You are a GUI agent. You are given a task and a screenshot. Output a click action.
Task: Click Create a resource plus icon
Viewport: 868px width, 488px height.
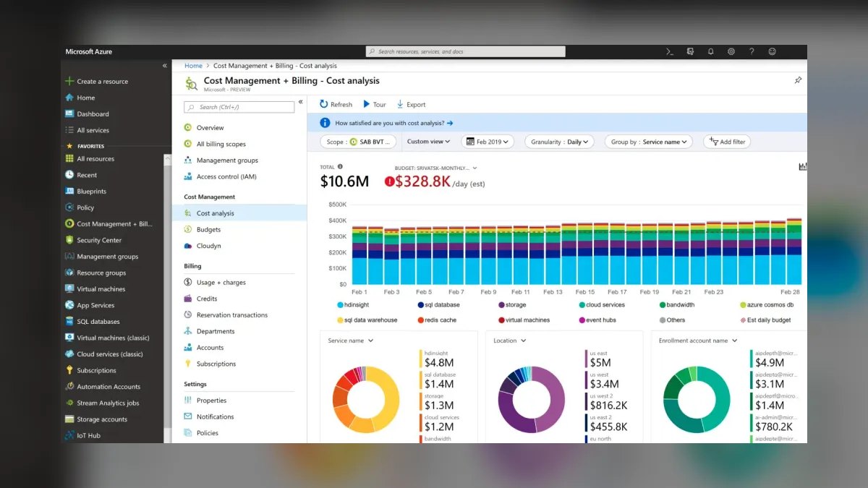click(69, 82)
